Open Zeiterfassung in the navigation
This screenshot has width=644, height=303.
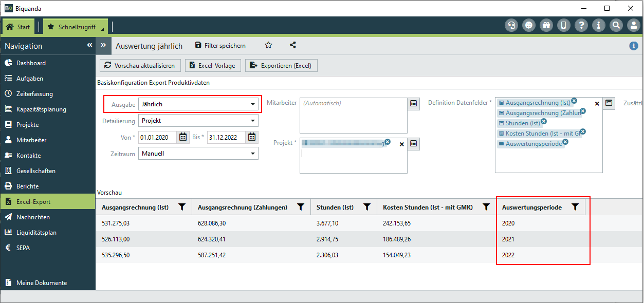[34, 94]
